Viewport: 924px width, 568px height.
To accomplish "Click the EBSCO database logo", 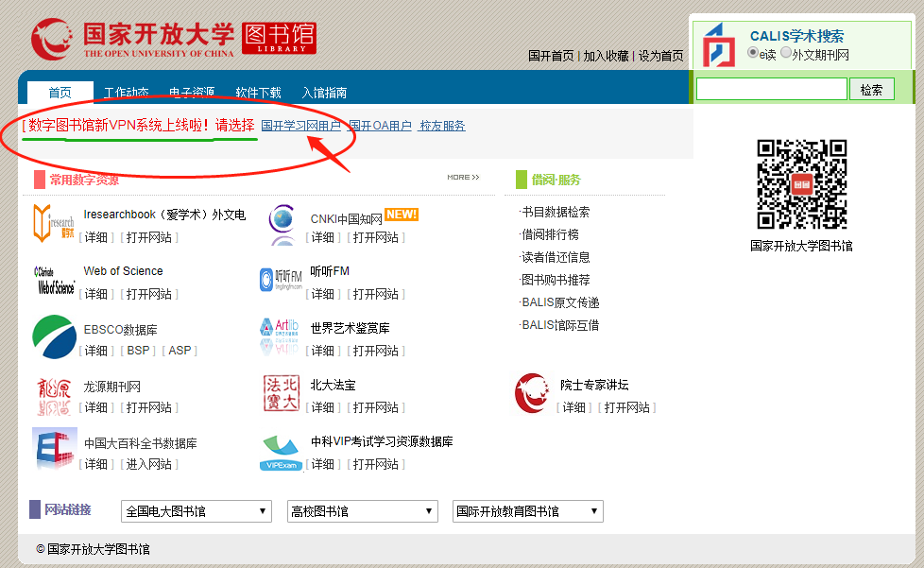I will tap(54, 337).
